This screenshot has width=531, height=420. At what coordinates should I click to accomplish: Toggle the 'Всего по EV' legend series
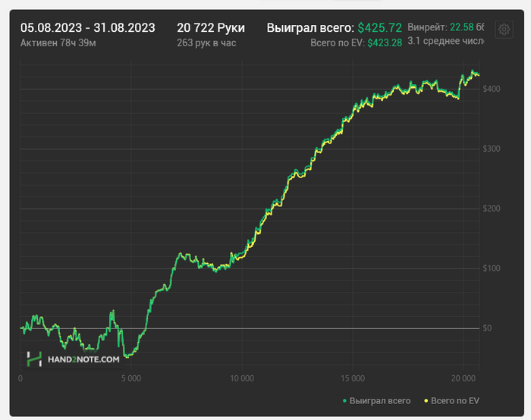coord(452,401)
